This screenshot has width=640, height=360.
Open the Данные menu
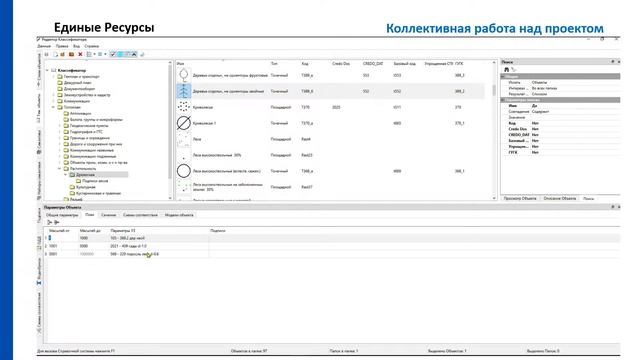coord(44,46)
